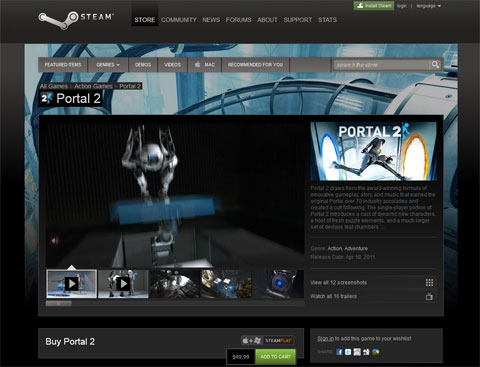Share on Twitter
The image size is (480, 367).
point(348,352)
